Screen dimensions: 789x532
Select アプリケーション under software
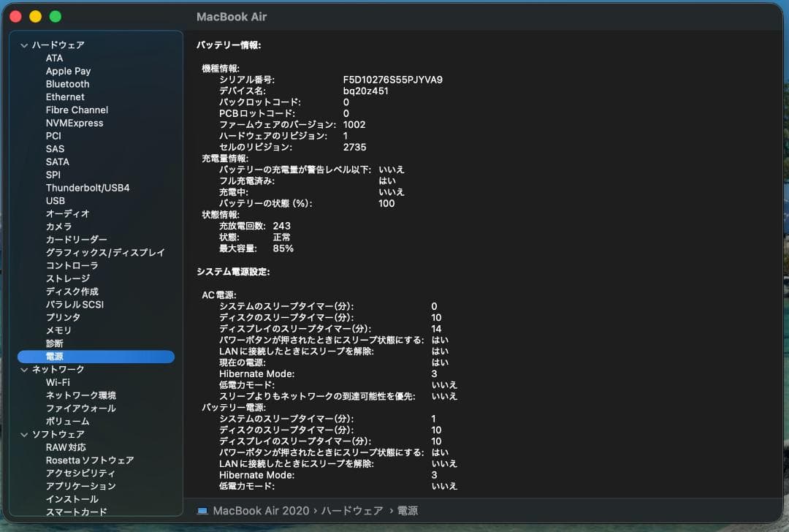pos(80,486)
